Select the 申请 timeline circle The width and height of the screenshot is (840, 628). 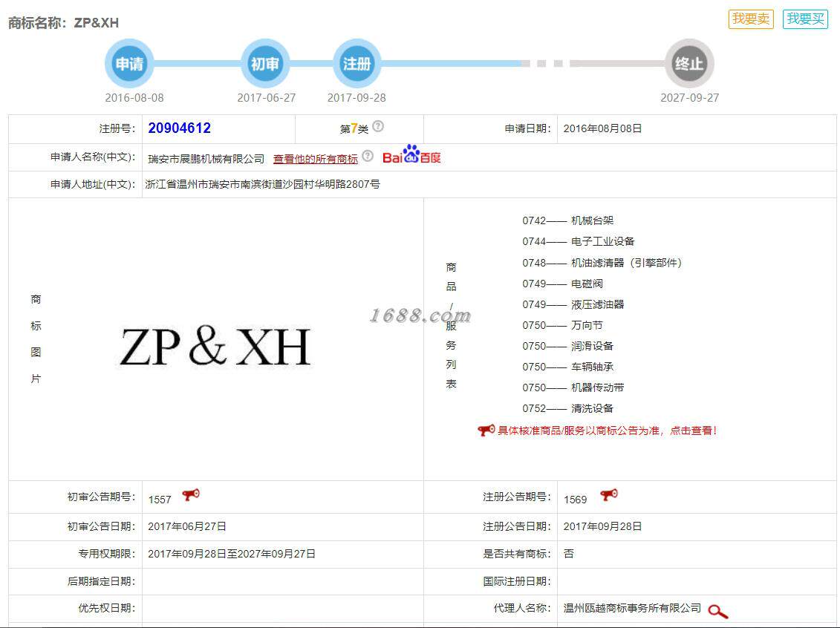click(130, 64)
